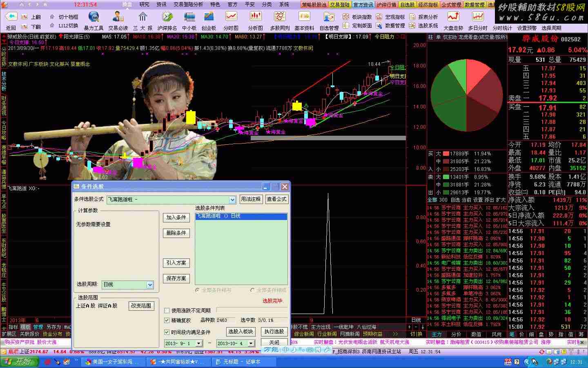The height and width of the screenshot is (368, 588).
Task: Uncheck the 精确复权 checkbox
Action: 167,321
